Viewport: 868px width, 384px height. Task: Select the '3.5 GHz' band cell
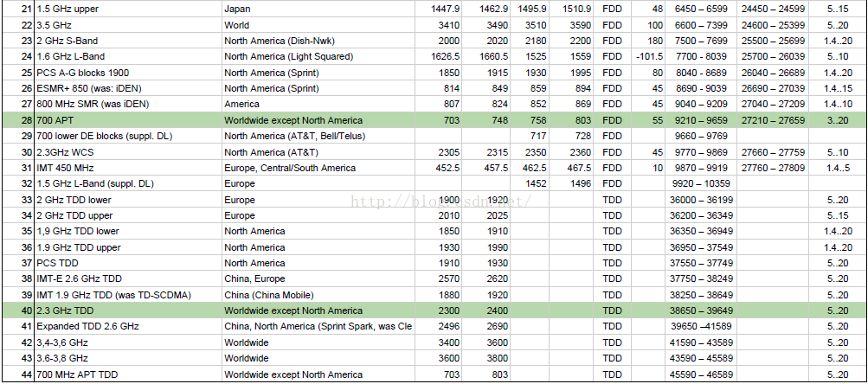click(x=128, y=25)
